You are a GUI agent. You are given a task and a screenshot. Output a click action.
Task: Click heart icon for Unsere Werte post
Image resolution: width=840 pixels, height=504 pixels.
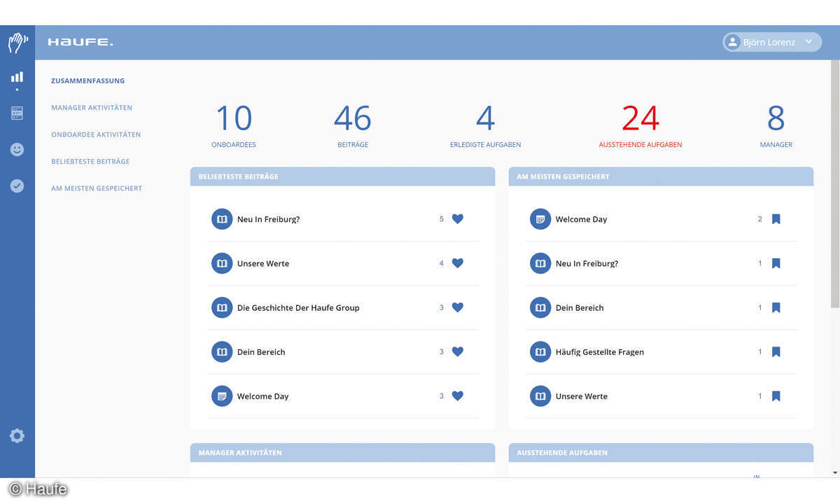coord(458,263)
